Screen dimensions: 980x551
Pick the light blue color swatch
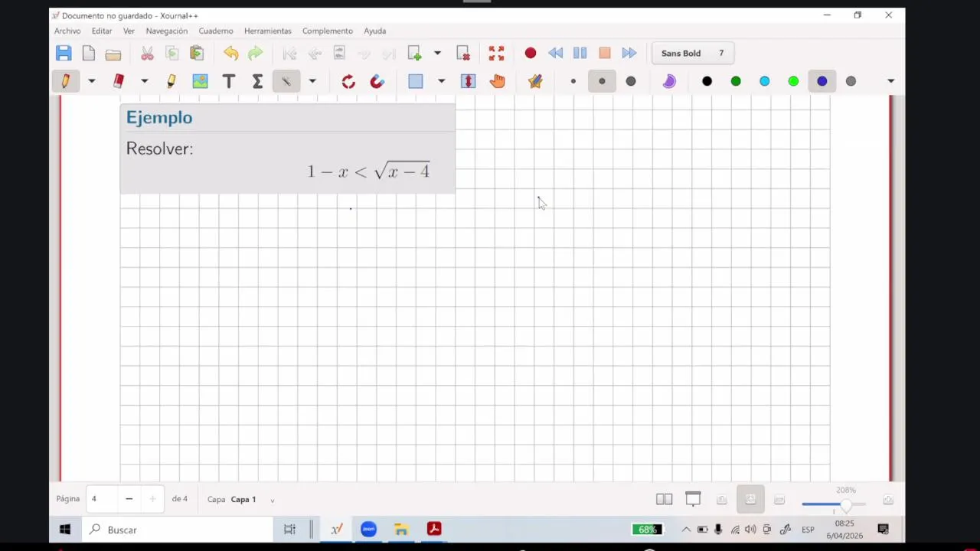pyautogui.click(x=765, y=81)
